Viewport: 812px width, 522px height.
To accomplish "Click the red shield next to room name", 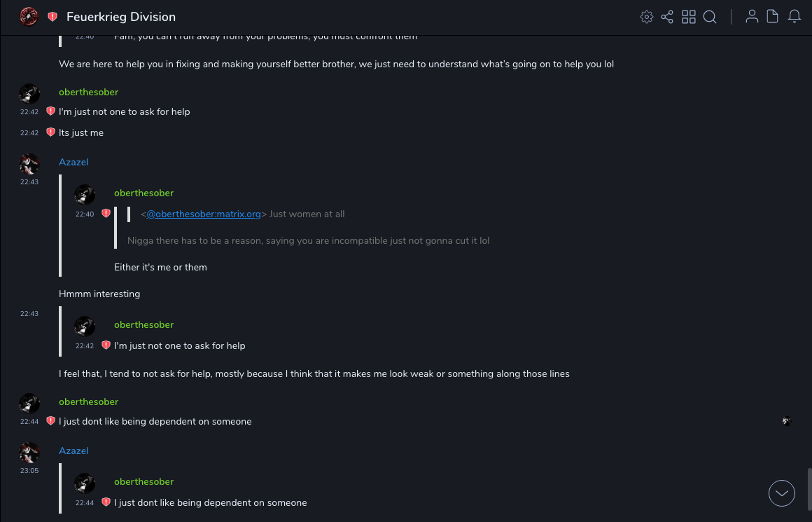I will pos(52,17).
